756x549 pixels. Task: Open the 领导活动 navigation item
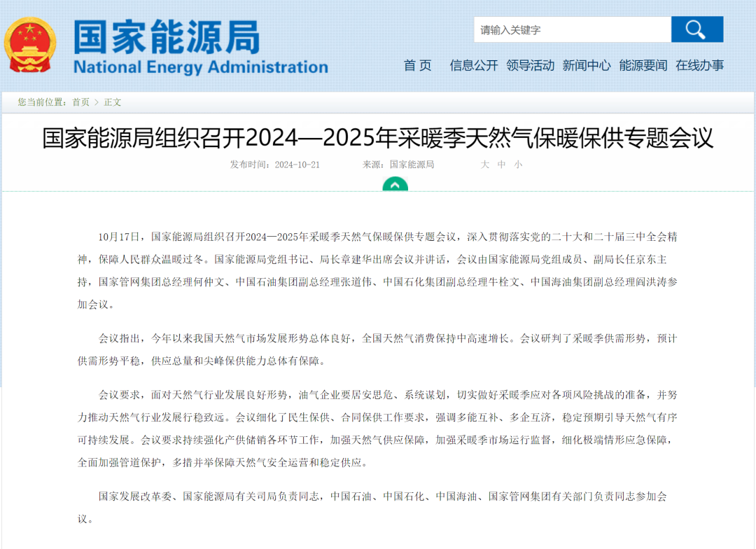(x=530, y=65)
